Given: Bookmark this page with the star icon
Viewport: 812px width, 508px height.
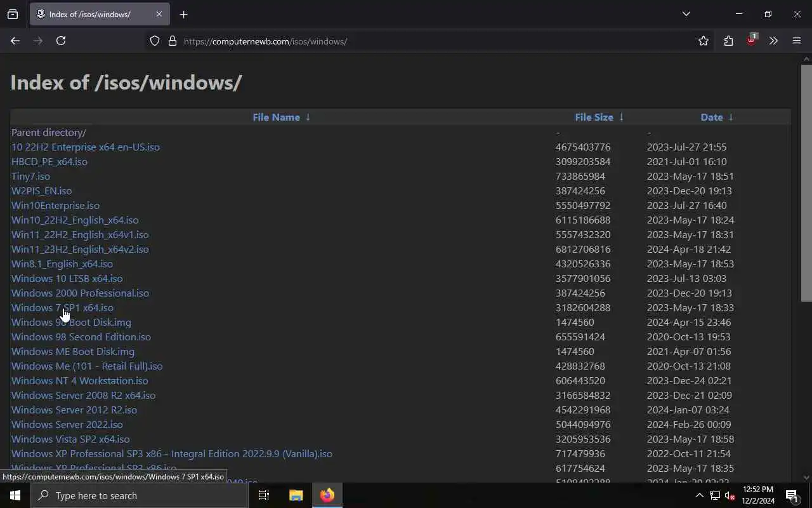Looking at the screenshot, I should point(704,41).
